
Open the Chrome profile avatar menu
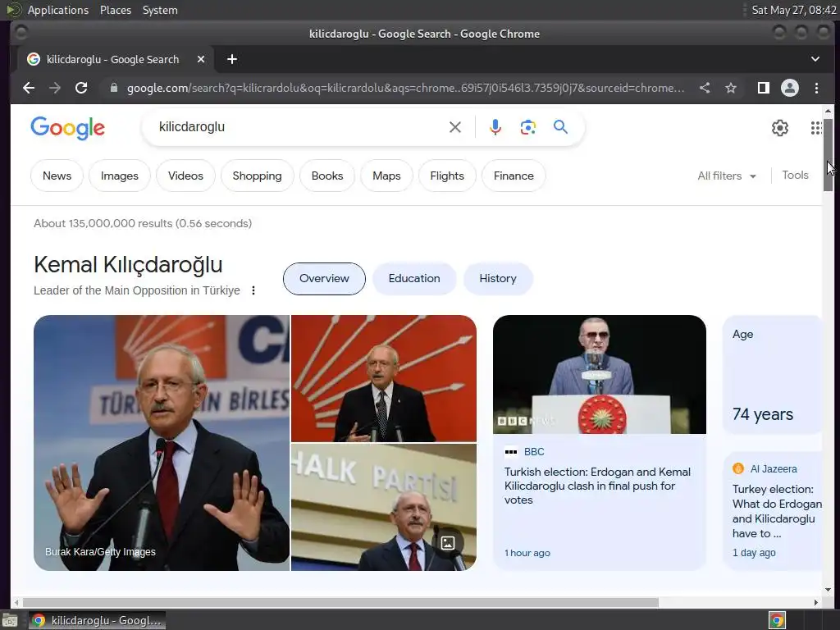(790, 88)
